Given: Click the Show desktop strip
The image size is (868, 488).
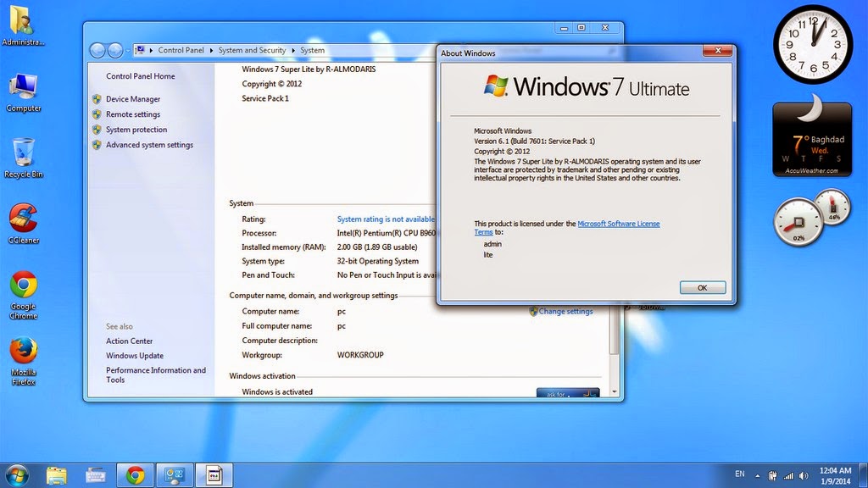Looking at the screenshot, I should pos(863,475).
